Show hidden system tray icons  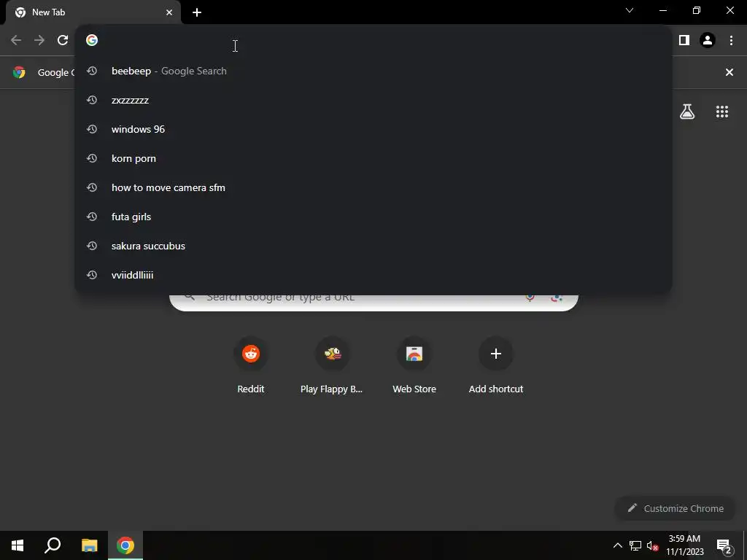click(x=617, y=545)
